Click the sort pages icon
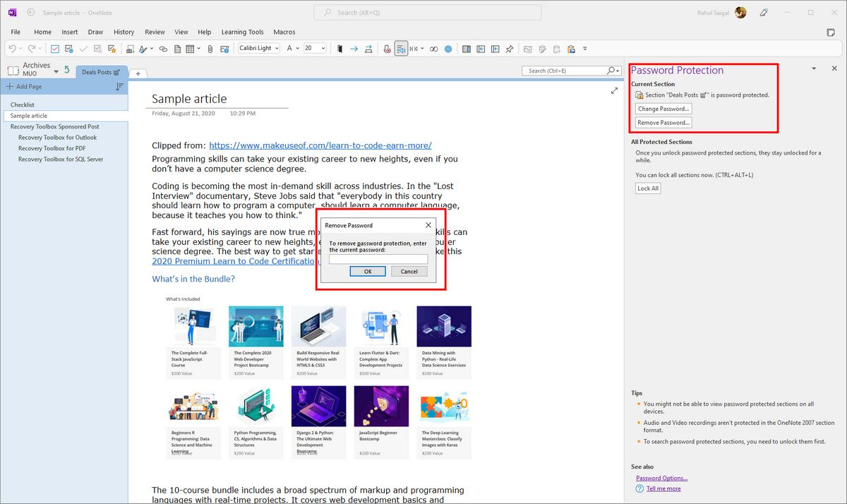This screenshot has width=847, height=504. [x=119, y=86]
